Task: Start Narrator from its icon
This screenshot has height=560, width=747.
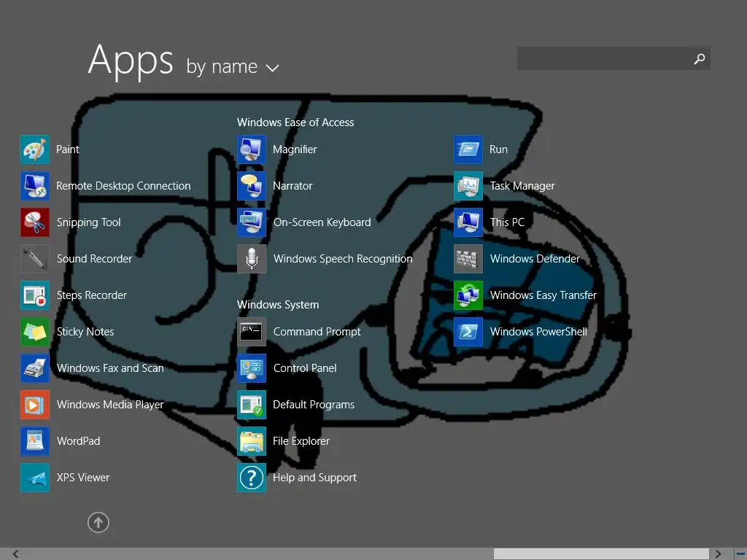Action: [252, 186]
